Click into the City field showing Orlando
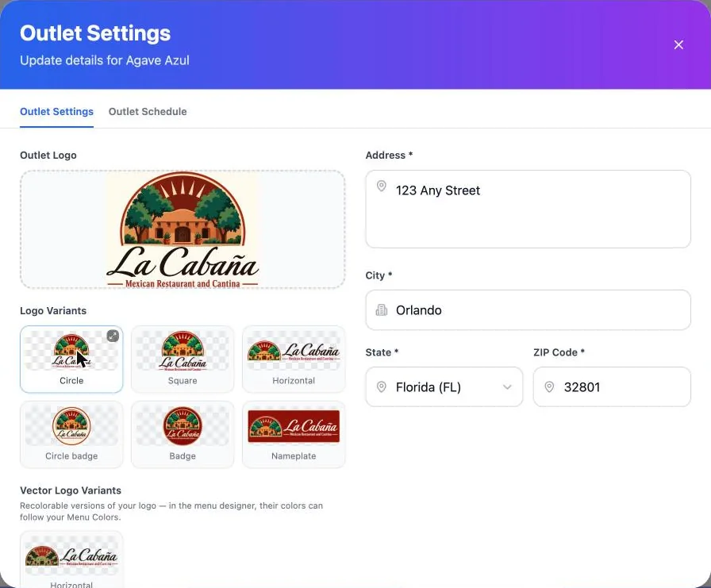 (x=528, y=310)
